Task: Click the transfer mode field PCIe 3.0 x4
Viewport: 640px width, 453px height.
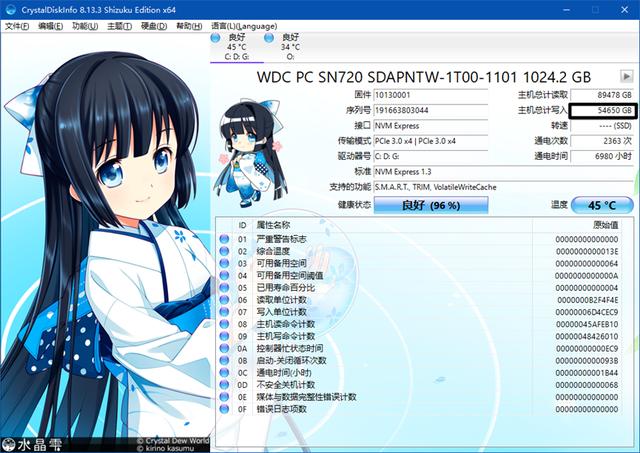Action: coord(431,141)
